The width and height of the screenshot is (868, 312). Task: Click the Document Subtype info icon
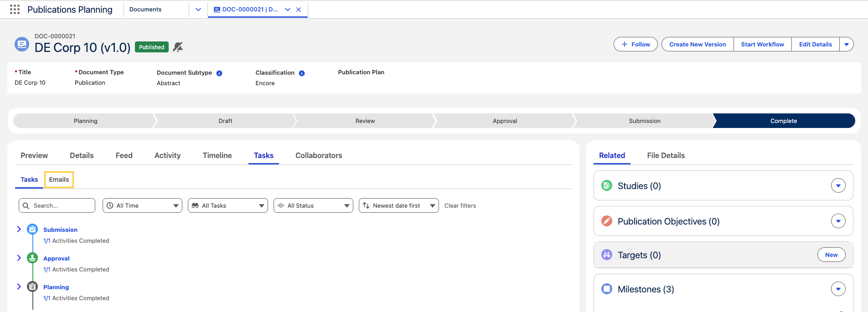pos(219,73)
